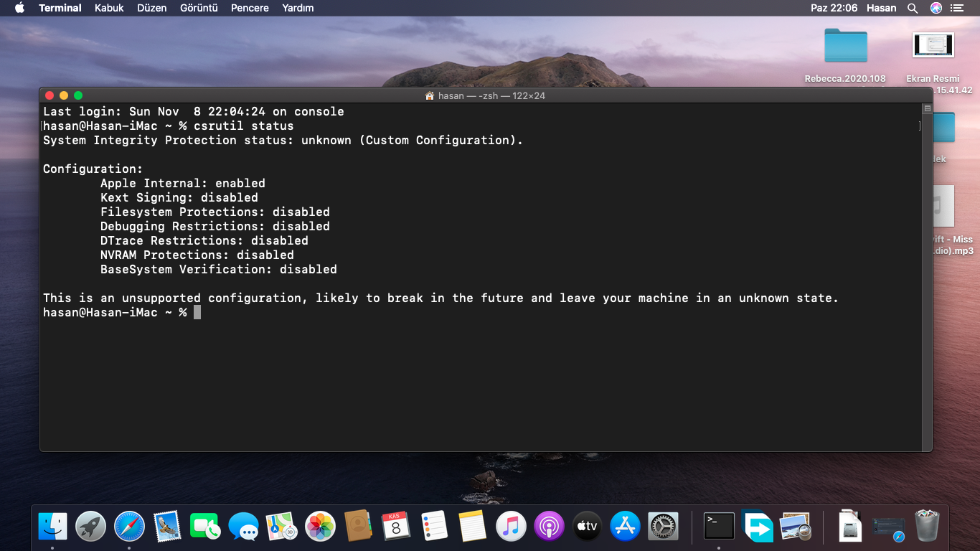Open the Podcasts app in the dock

(549, 527)
